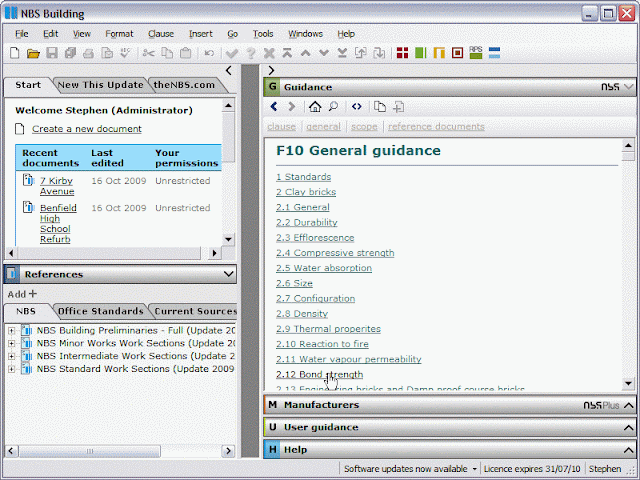Expand NBS Minor Works Work Sections node
Viewport: 640px width, 480px height.
coord(11,344)
